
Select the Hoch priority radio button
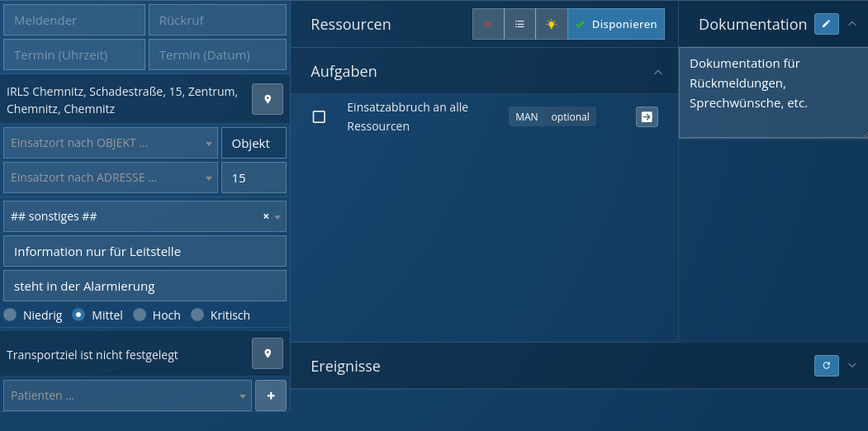click(140, 315)
